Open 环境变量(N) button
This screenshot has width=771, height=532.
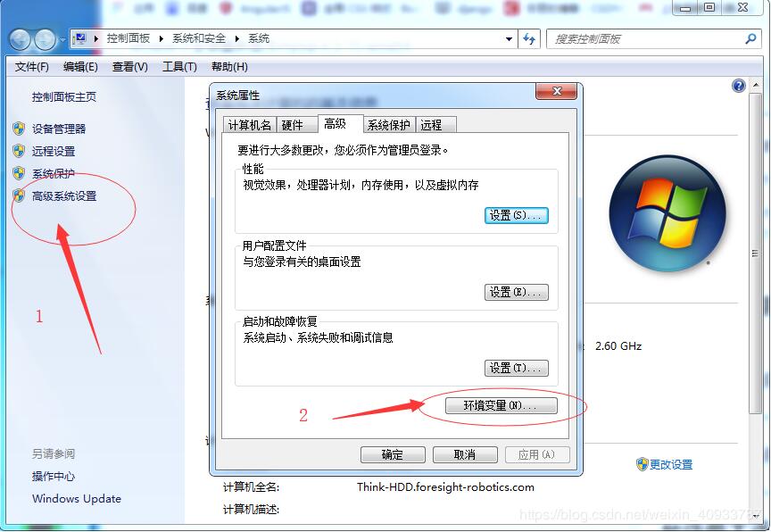(x=501, y=405)
